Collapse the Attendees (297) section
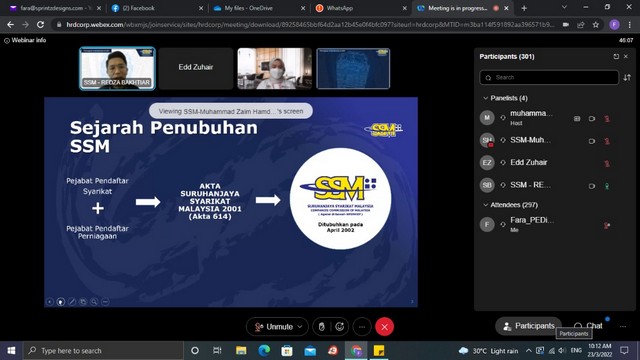Viewport: 640px width, 360px height. pos(485,205)
